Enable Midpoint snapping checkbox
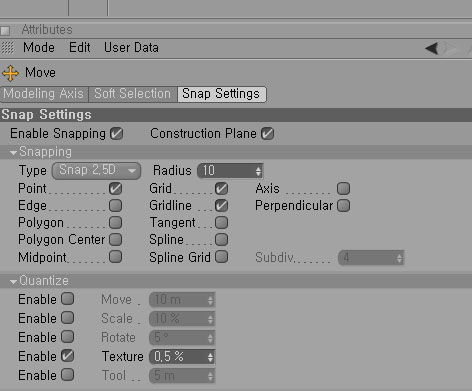 click(x=115, y=257)
